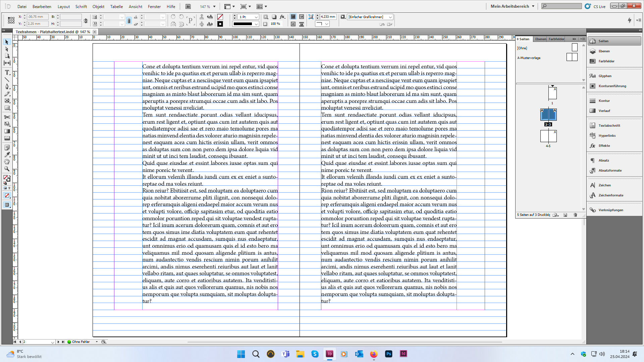
Task: Open the stroke weight 1 Pt dropdown
Action: [256, 17]
